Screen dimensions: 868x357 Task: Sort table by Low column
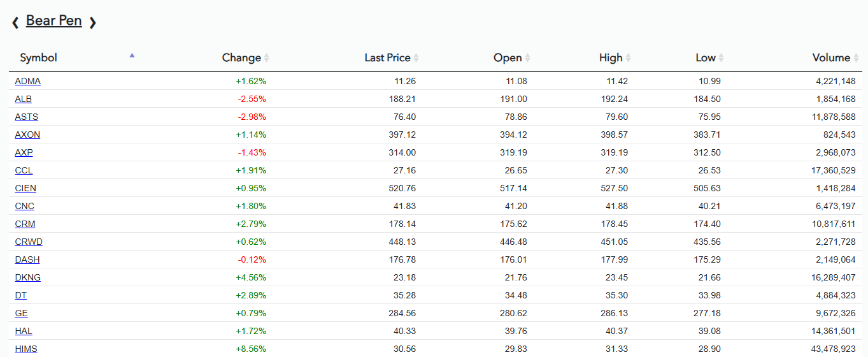pos(706,58)
